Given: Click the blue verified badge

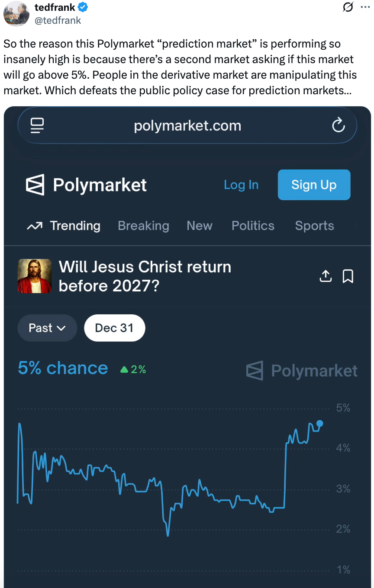Looking at the screenshot, I should 83,7.
